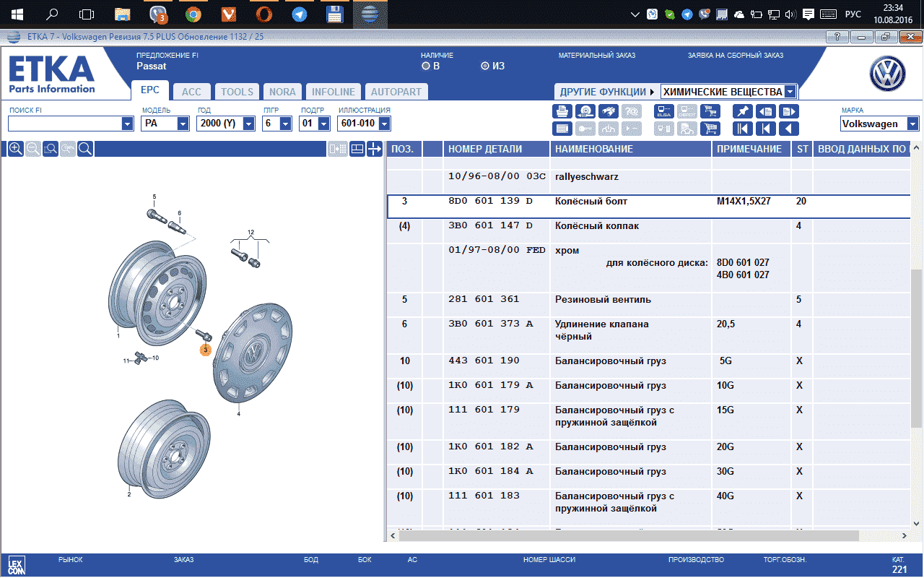Click the НОМЕР ДЕТАЛИ column header
Screen dimensions: 924x578
(x=496, y=149)
